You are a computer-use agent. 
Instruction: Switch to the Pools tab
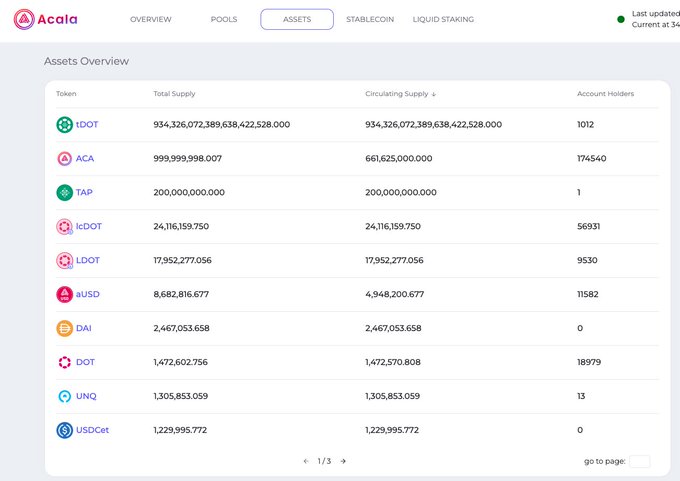click(x=224, y=20)
